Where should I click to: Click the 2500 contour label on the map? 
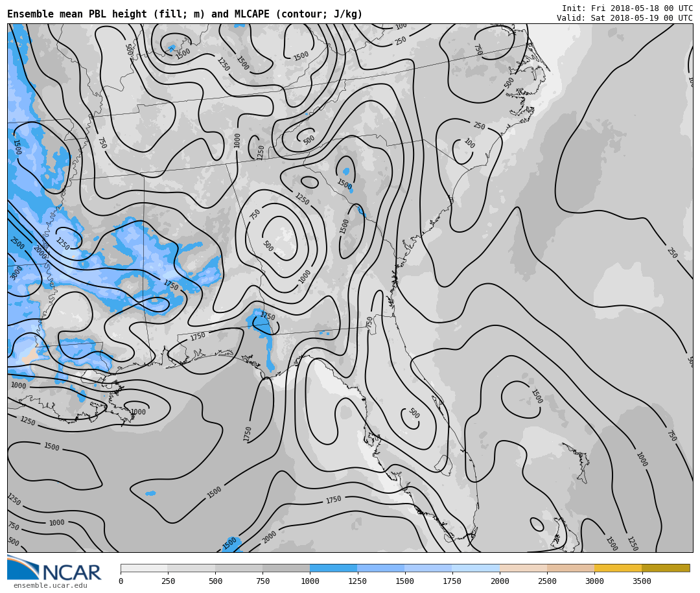(x=17, y=243)
